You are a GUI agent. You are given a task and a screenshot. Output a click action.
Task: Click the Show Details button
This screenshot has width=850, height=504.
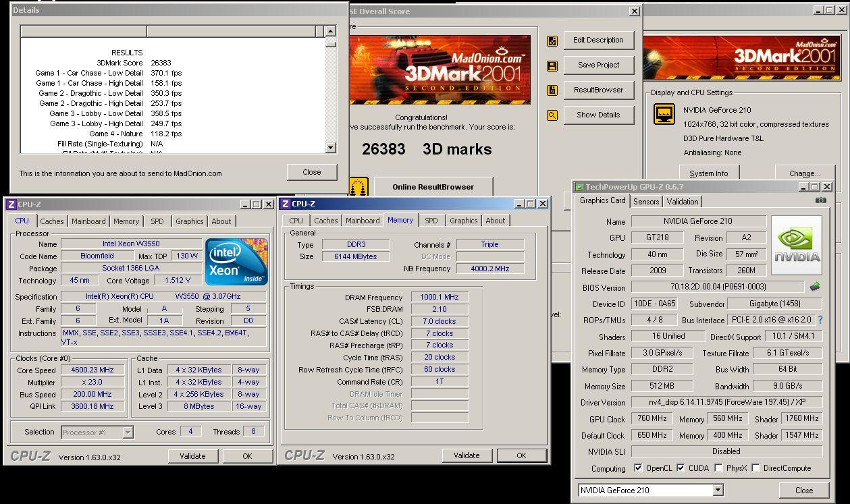pyautogui.click(x=598, y=115)
